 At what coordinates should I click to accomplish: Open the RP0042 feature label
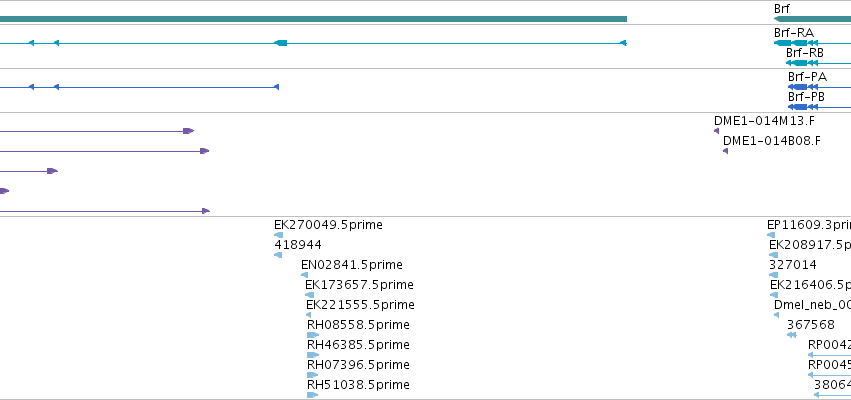point(829,345)
